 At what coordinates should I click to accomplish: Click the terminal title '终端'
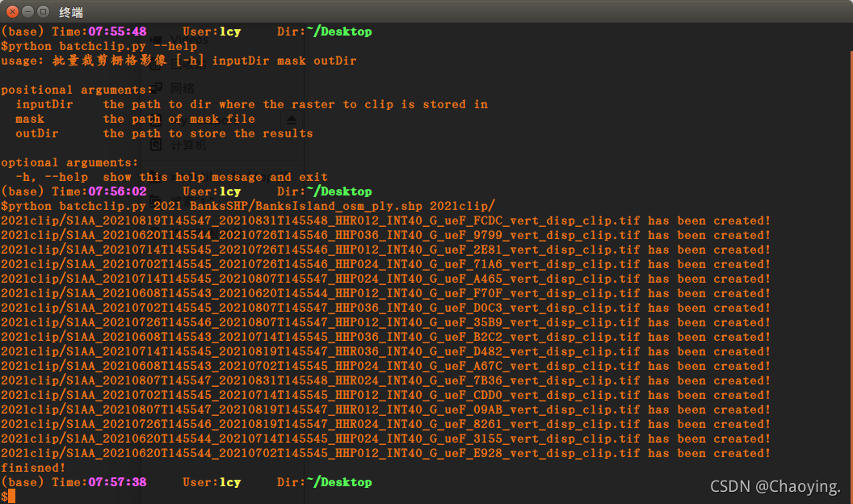[71, 12]
